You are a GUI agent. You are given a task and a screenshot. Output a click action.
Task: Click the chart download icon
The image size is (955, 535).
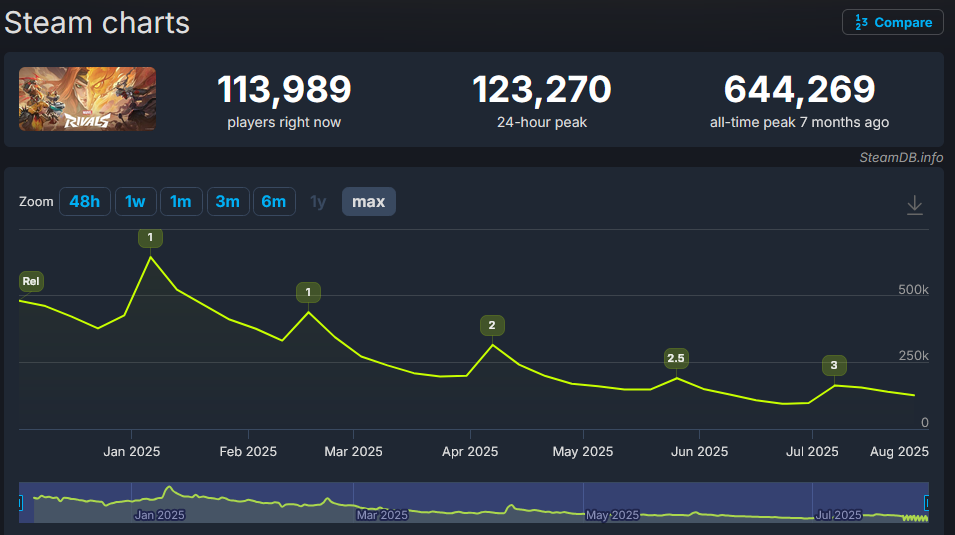[x=914, y=205]
